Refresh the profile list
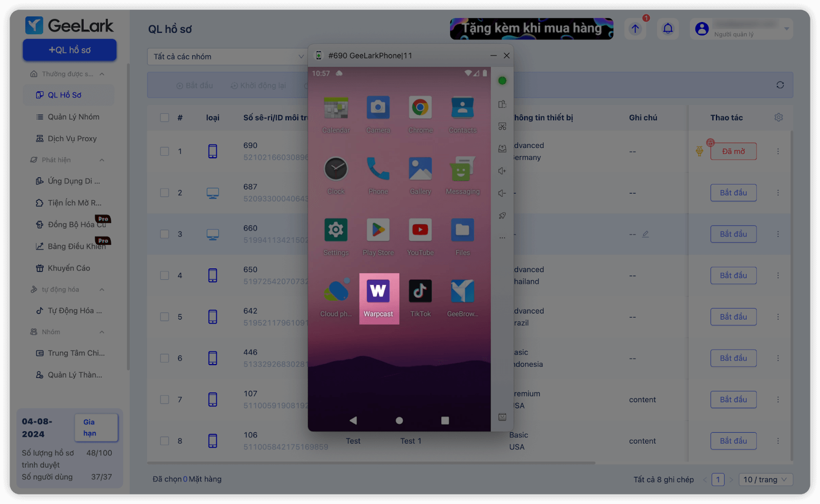 780,85
